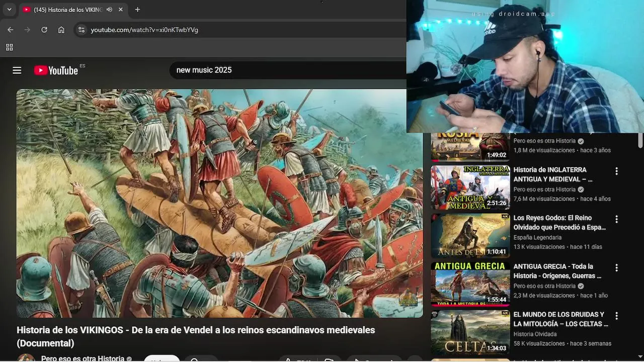This screenshot has width=644, height=362.
Task: Mute the tab via speaker icon
Action: pos(109,10)
